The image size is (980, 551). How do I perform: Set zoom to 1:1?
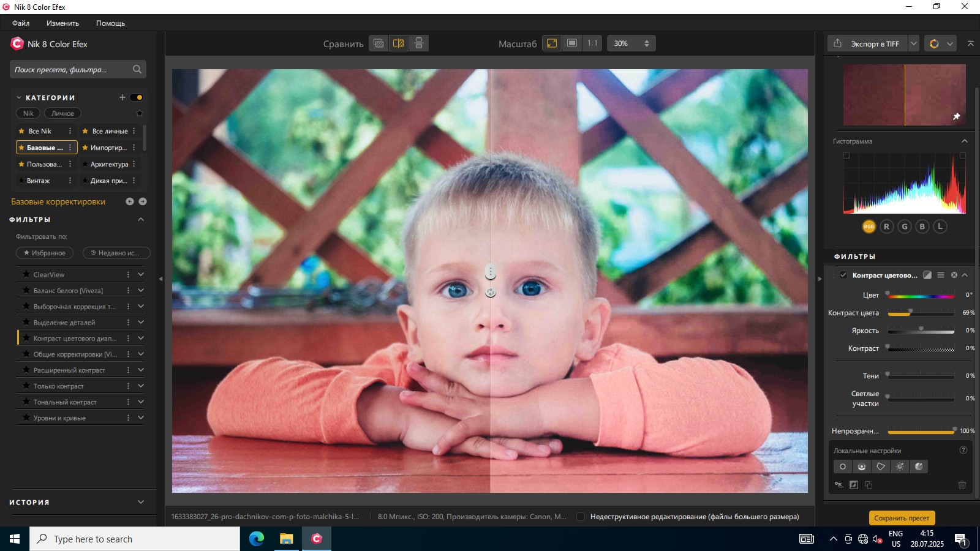592,43
